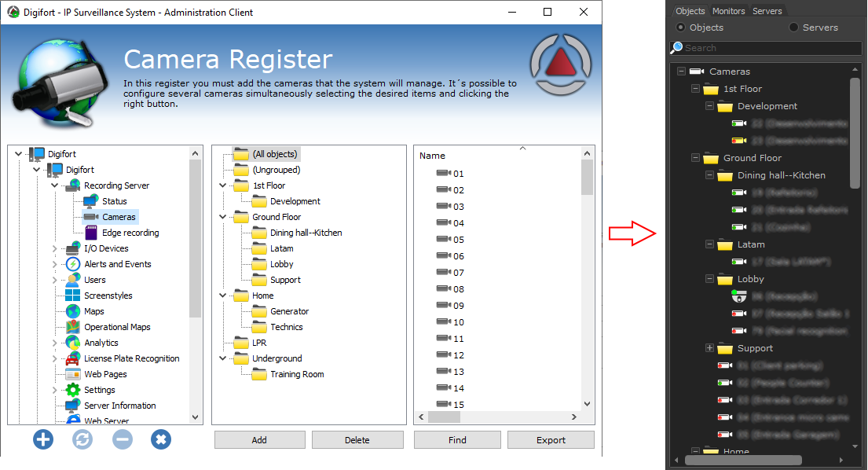
Task: Click the green Settings gear icon
Action: [73, 390]
